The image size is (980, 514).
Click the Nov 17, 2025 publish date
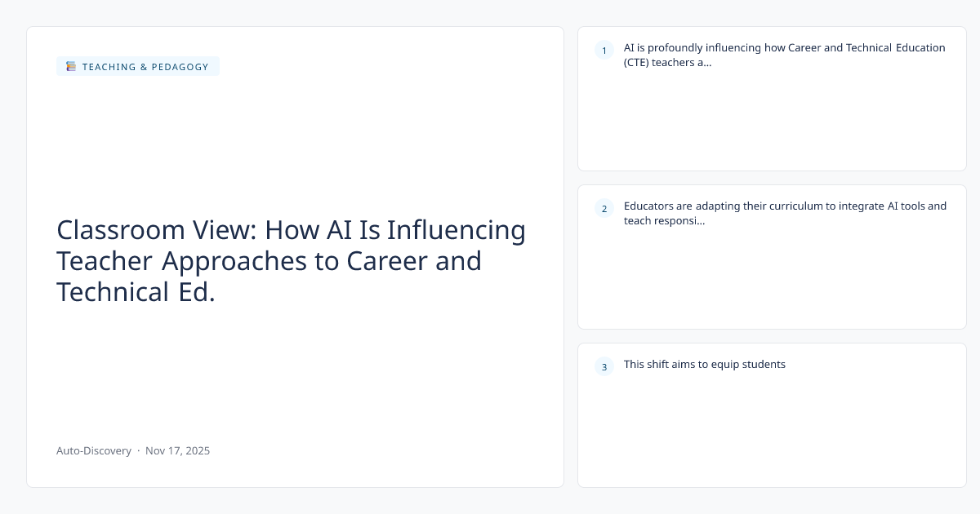(177, 450)
